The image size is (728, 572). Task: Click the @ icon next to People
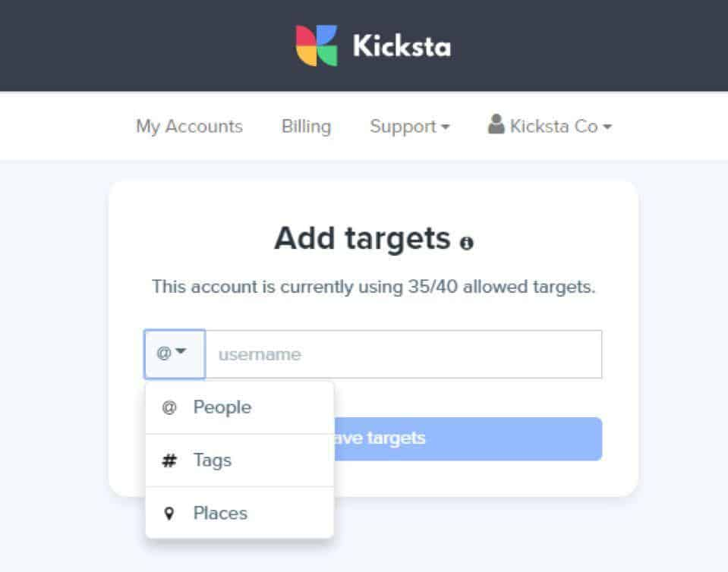click(x=169, y=408)
